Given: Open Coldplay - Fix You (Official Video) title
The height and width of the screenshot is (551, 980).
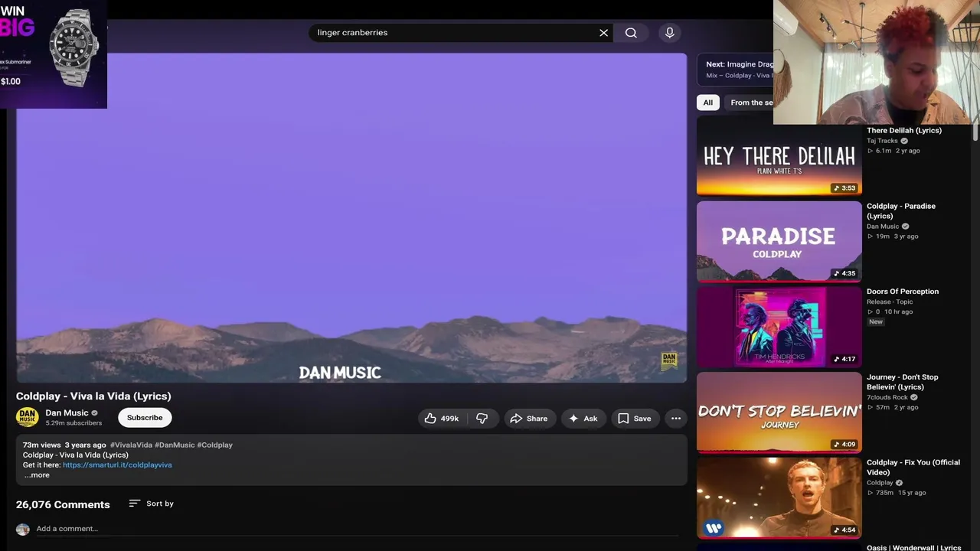Looking at the screenshot, I should 913,468.
